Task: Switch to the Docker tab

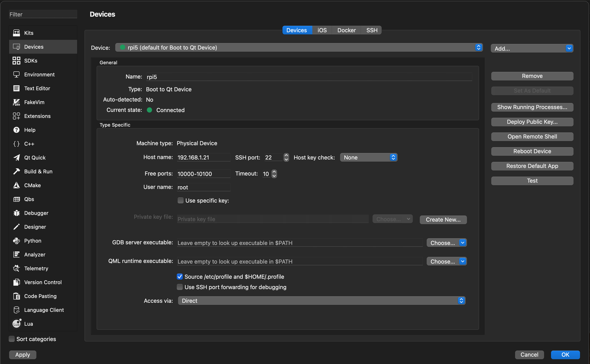Action: point(346,30)
